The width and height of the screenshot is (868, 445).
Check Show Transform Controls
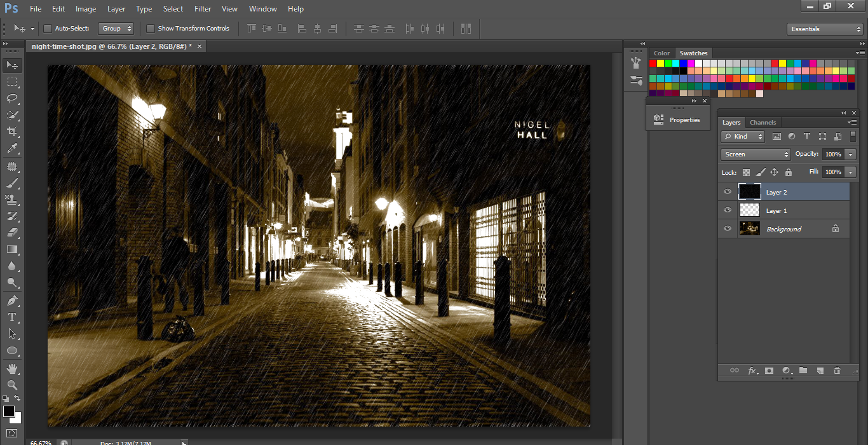pos(151,28)
